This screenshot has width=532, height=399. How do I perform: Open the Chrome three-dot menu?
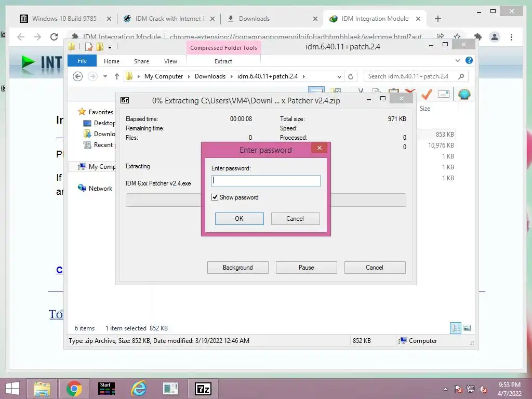click(512, 37)
